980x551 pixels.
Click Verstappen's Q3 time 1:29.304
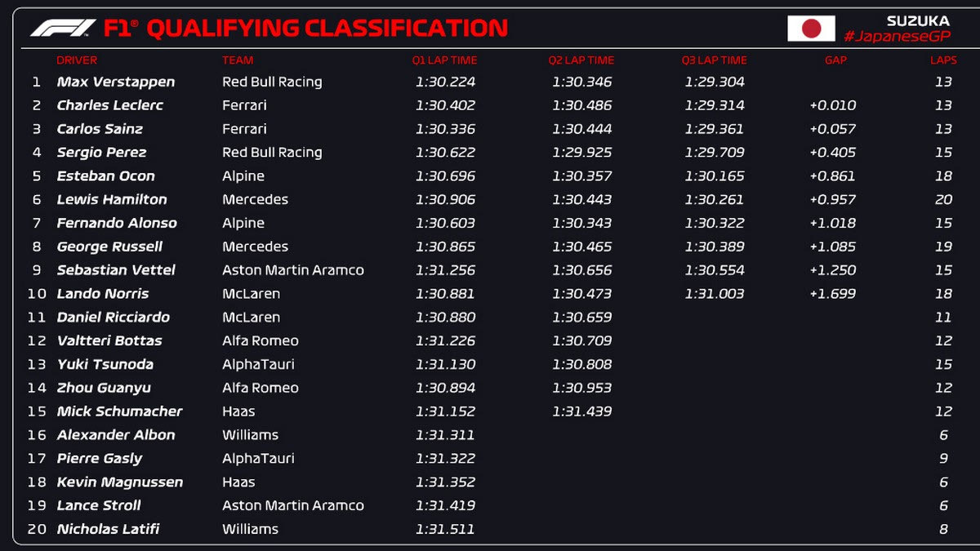pos(715,82)
